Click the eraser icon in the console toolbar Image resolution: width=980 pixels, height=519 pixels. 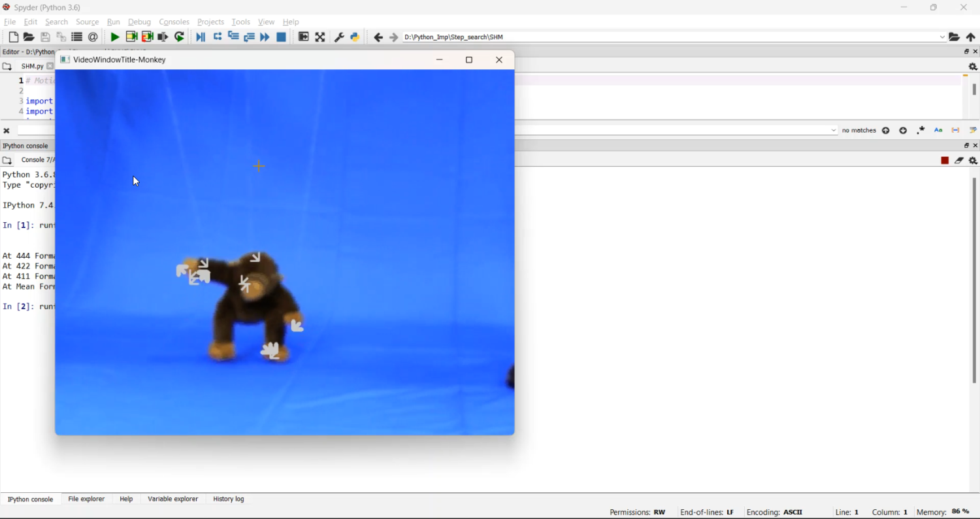959,161
